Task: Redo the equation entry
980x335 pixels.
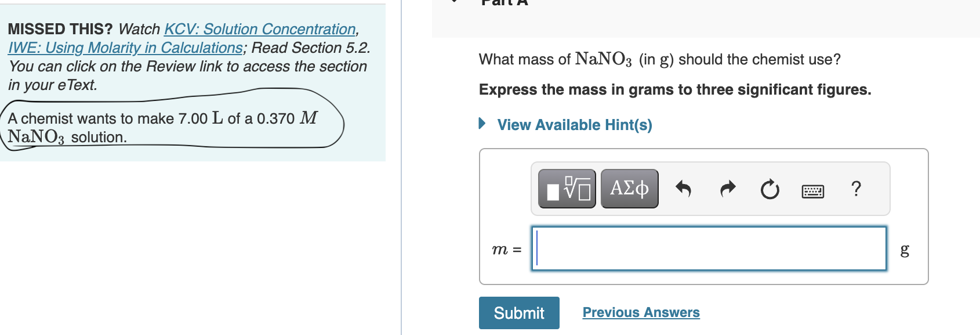Action: pyautogui.click(x=727, y=188)
